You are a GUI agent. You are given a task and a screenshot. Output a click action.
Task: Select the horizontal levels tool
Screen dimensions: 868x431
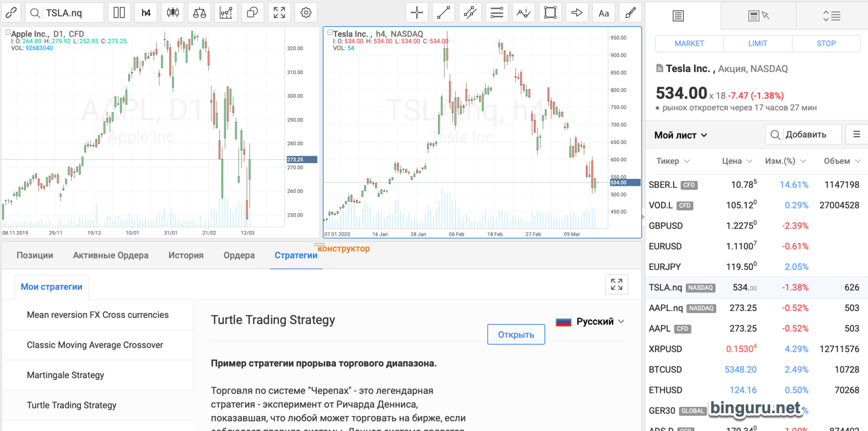(x=497, y=12)
